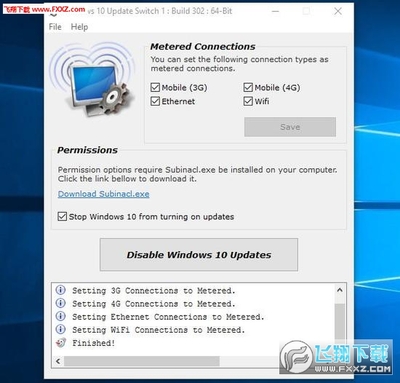This screenshot has height=383, width=400.
Task: Close the Update Switch window
Action: [338, 11]
